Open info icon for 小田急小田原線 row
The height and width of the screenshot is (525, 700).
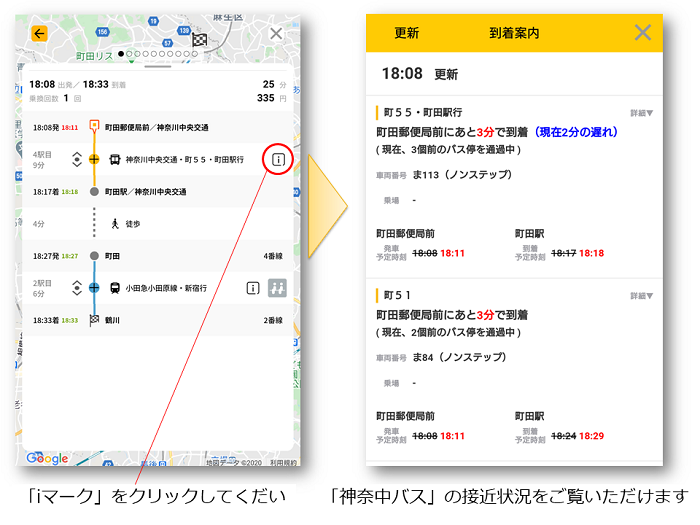[253, 288]
